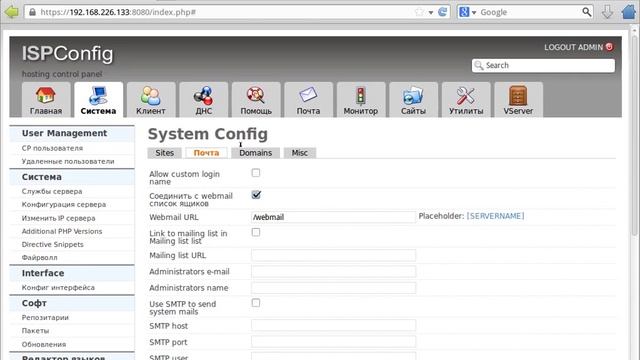The width and height of the screenshot is (640, 360).
Task: Click the SMTP port field
Action: (x=333, y=342)
